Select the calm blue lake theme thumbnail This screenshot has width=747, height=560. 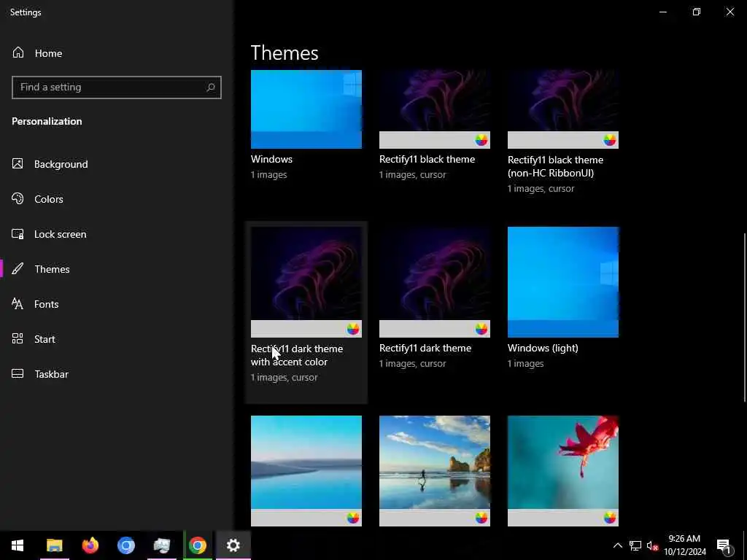click(306, 471)
